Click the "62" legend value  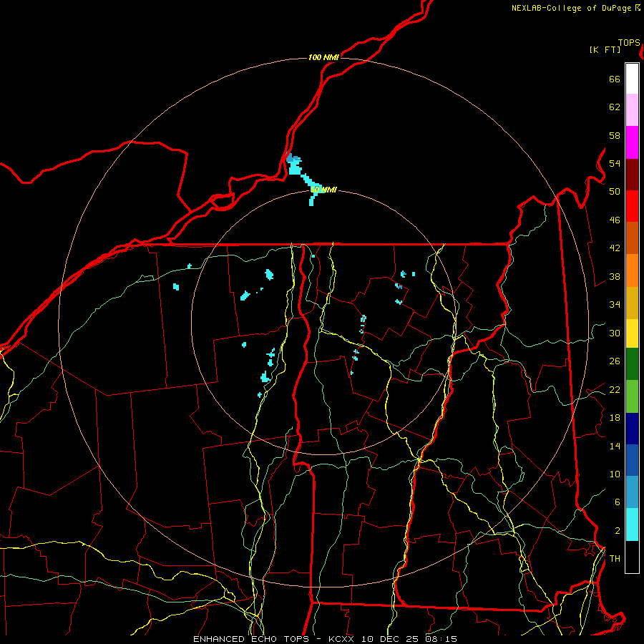pyautogui.click(x=615, y=107)
